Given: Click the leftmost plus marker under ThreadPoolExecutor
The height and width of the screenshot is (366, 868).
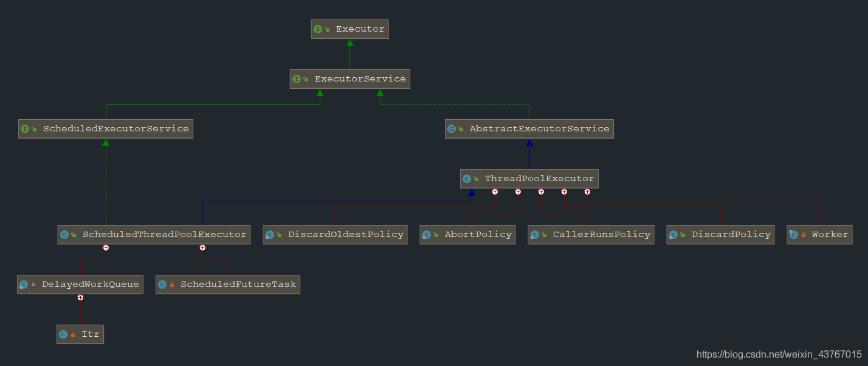Looking at the screenshot, I should point(495,192).
